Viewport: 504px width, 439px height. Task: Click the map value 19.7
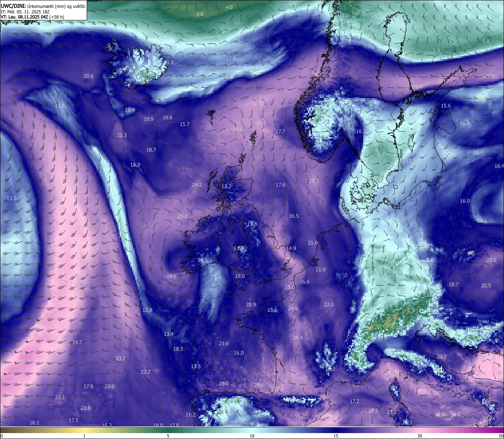coord(77,343)
